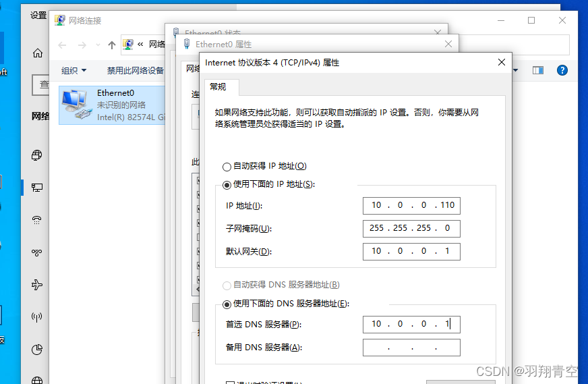Select the Ethernet0 network adapter item
This screenshot has width=588, height=384.
112,105
